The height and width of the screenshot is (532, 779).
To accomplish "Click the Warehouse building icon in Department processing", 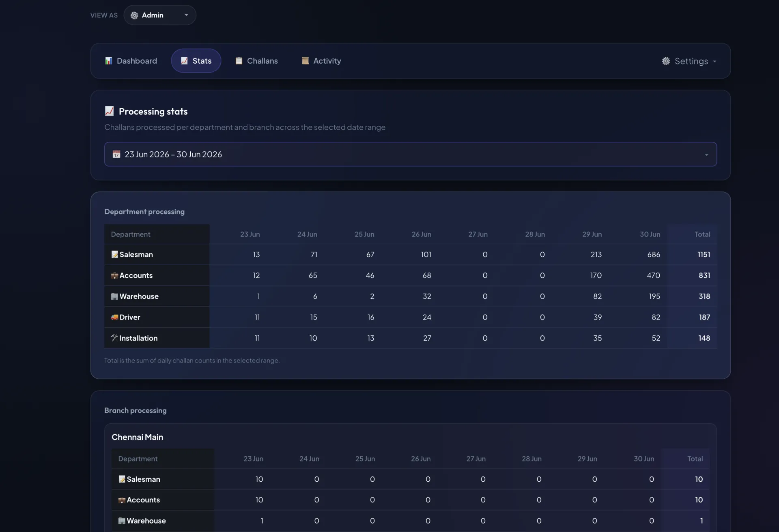I will click(114, 296).
